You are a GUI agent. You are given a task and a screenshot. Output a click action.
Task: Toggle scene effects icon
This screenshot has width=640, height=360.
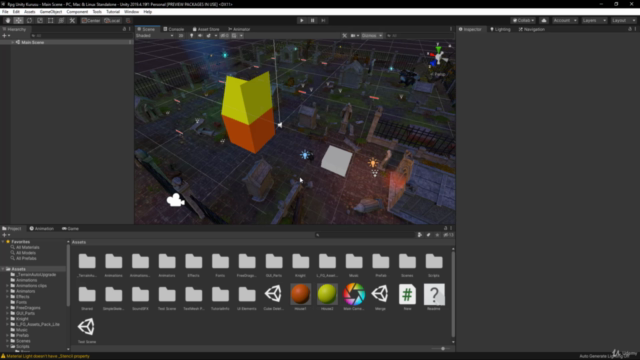pos(209,36)
